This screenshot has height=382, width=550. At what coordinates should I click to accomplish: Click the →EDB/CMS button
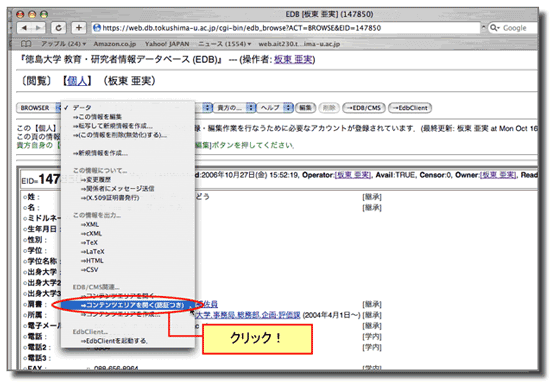pos(364,108)
